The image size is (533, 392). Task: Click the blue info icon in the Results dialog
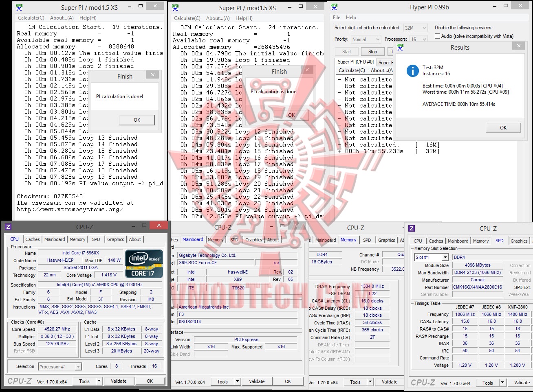(412, 72)
